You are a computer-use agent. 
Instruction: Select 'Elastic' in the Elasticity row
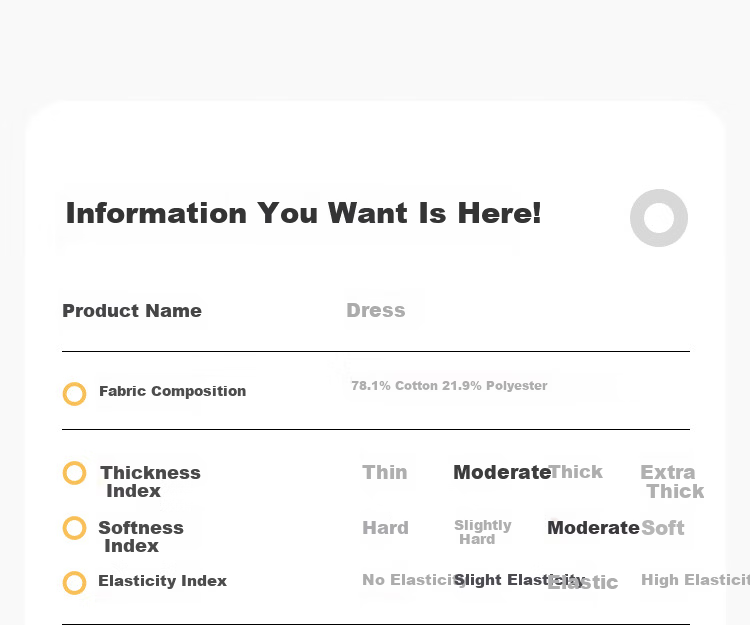[x=583, y=582]
